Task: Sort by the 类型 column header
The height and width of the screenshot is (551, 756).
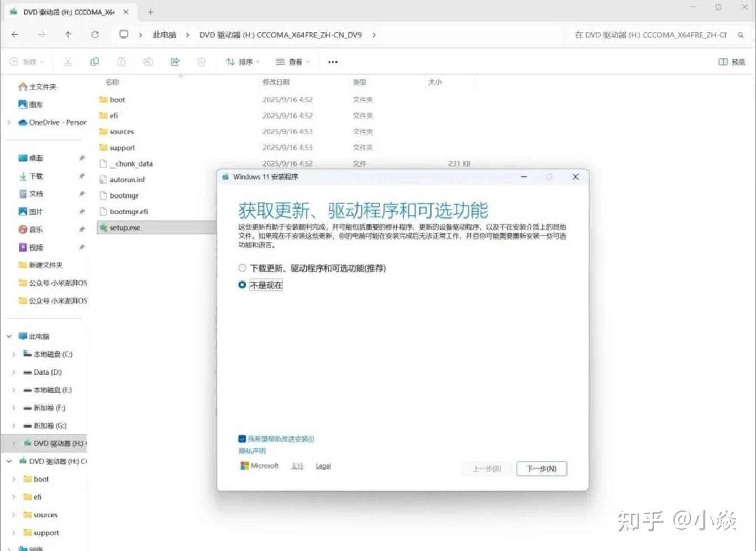Action: [360, 82]
